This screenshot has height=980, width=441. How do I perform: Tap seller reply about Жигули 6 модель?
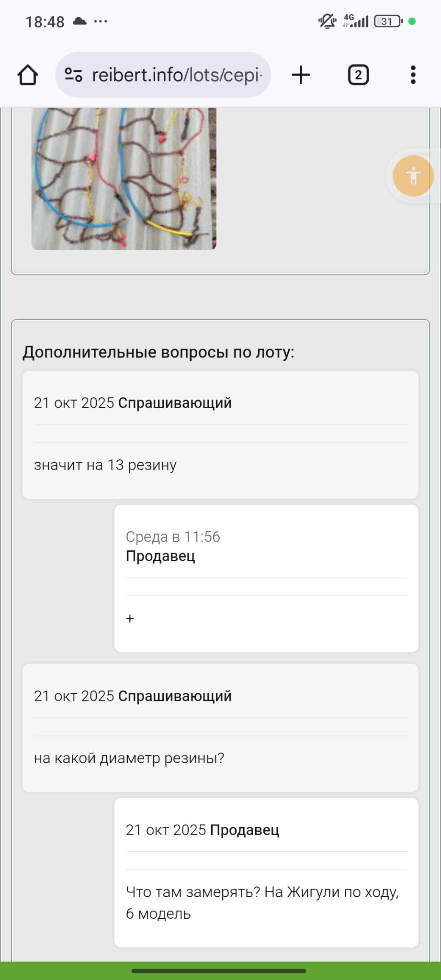[262, 903]
